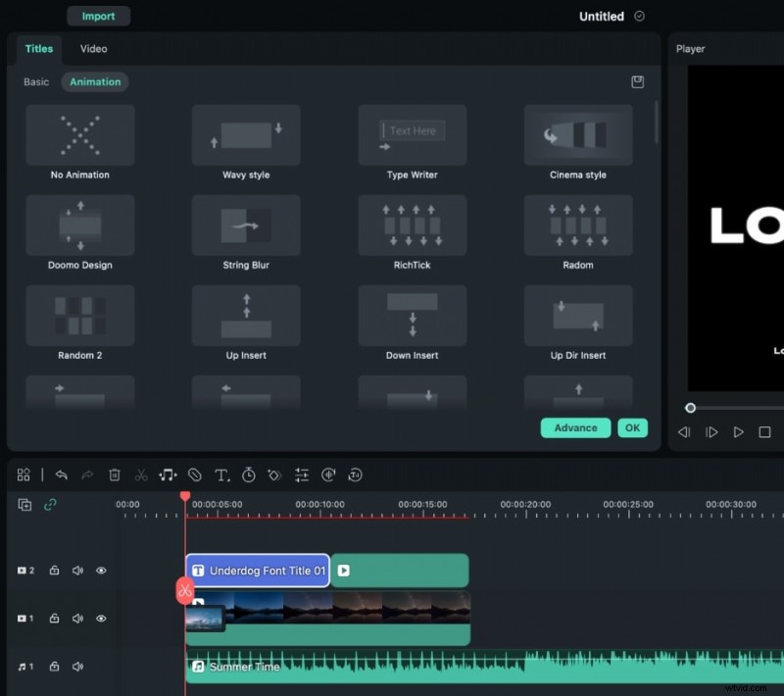Select the Basic sub-tab
784x696 pixels.
point(36,82)
